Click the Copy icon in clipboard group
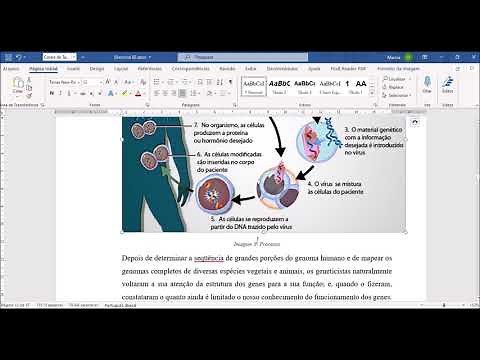The width and height of the screenshot is (480, 360). coord(29,88)
